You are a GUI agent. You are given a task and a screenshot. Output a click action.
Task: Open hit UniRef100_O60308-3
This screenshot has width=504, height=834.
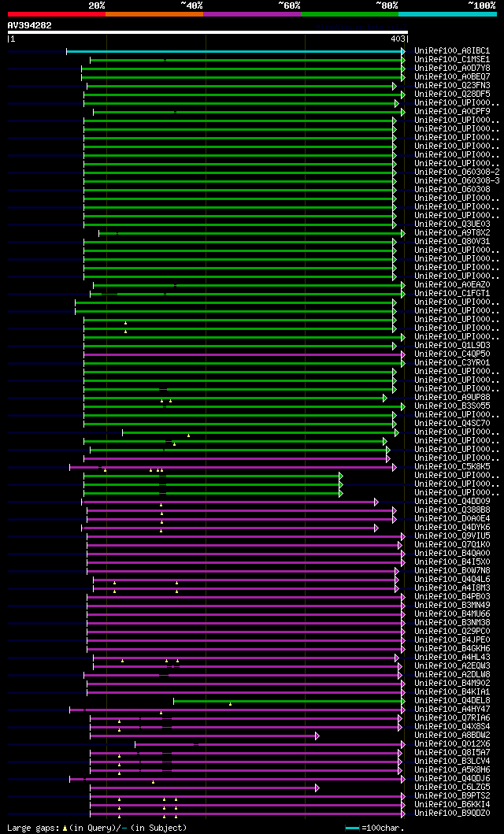pyautogui.click(x=458, y=181)
